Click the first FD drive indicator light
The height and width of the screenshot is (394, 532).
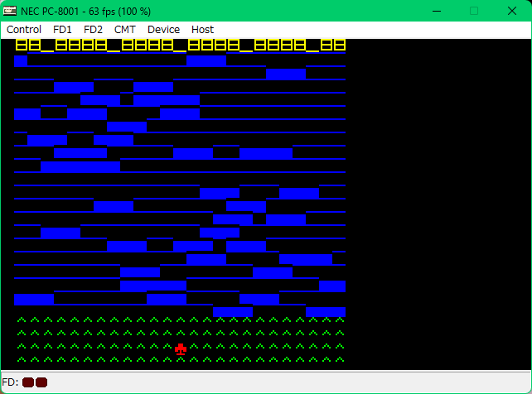(x=28, y=382)
